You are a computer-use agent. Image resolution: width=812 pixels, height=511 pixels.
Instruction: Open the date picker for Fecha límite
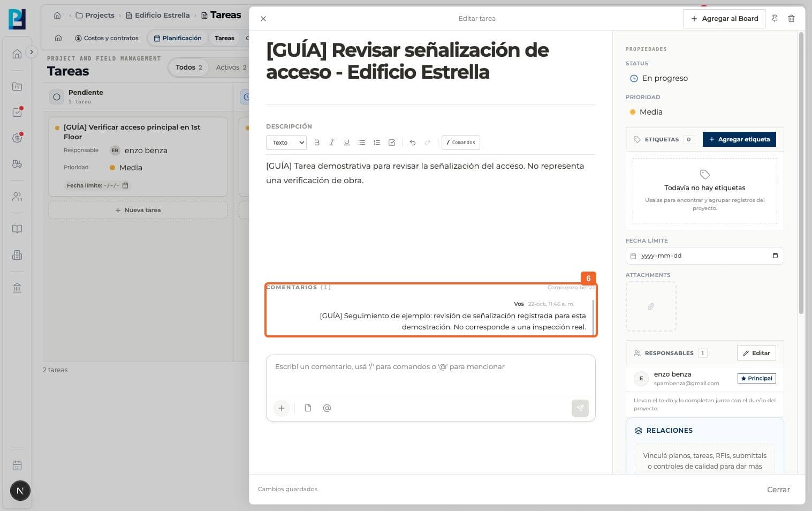coord(775,255)
